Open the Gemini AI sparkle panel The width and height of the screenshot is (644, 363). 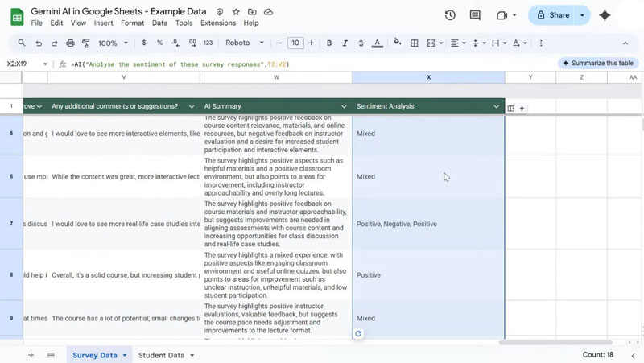pyautogui.click(x=605, y=15)
